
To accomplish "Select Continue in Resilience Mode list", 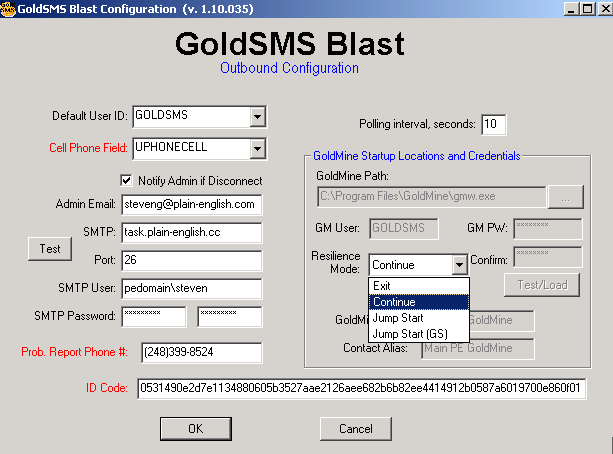I will [x=419, y=302].
